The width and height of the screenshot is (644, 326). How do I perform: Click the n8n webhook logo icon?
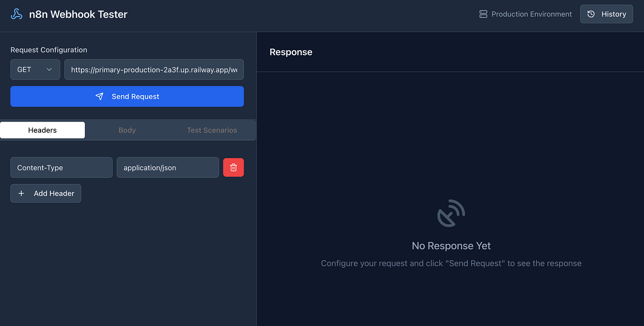[x=16, y=14]
